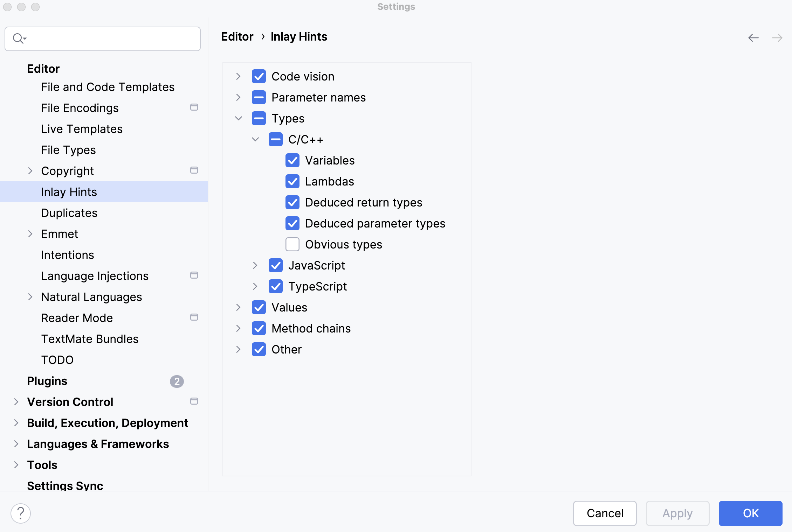Click the badge showing 2 next to Plugins
Screen dimensions: 792x532
click(x=177, y=381)
